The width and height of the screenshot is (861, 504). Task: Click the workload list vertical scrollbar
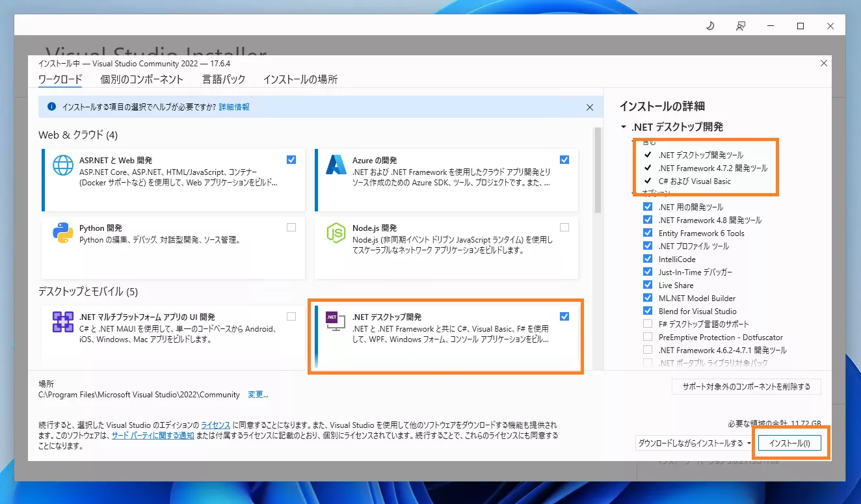click(x=597, y=170)
